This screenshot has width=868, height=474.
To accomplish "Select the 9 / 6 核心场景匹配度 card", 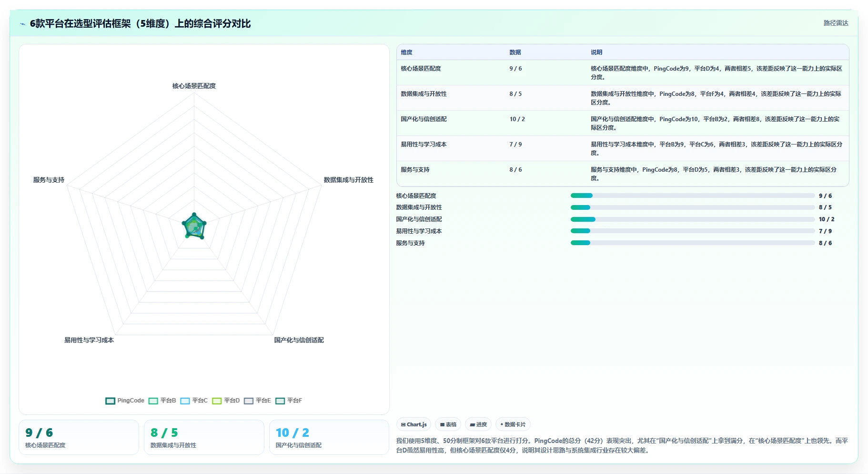I will [79, 437].
